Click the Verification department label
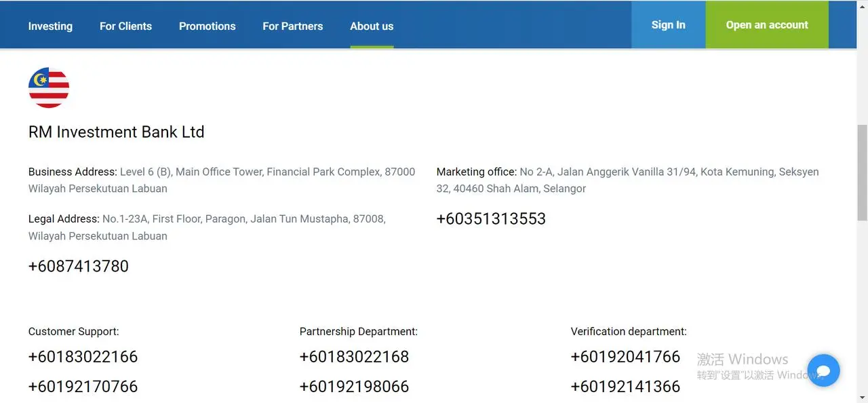The image size is (868, 403). 629,331
